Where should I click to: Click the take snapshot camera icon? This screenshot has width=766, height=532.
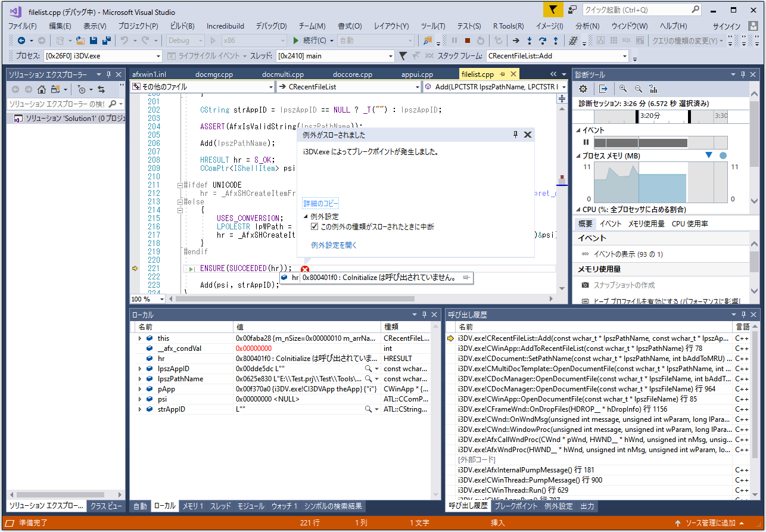(x=586, y=285)
